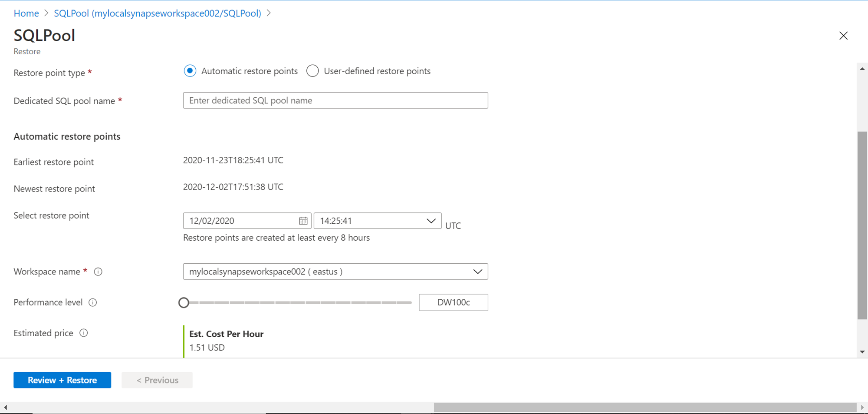Viewport: 868px width, 414px height.
Task: Go to Home breadcrumb
Action: (26, 13)
